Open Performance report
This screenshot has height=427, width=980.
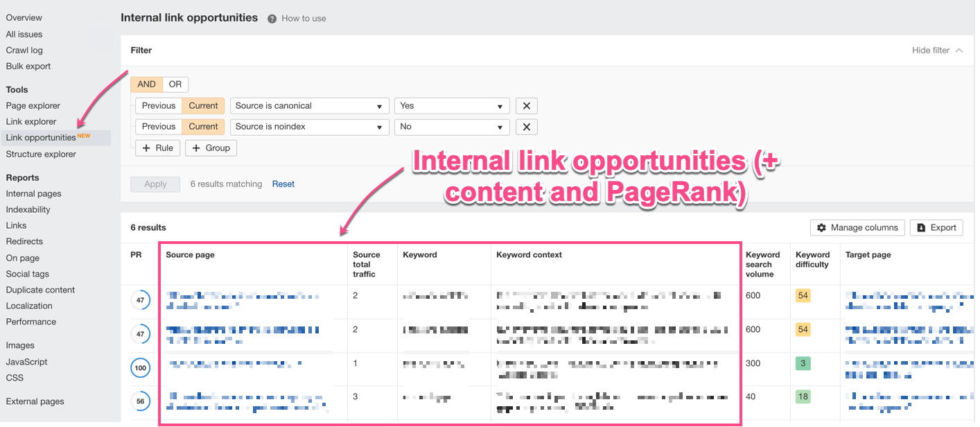click(x=31, y=322)
